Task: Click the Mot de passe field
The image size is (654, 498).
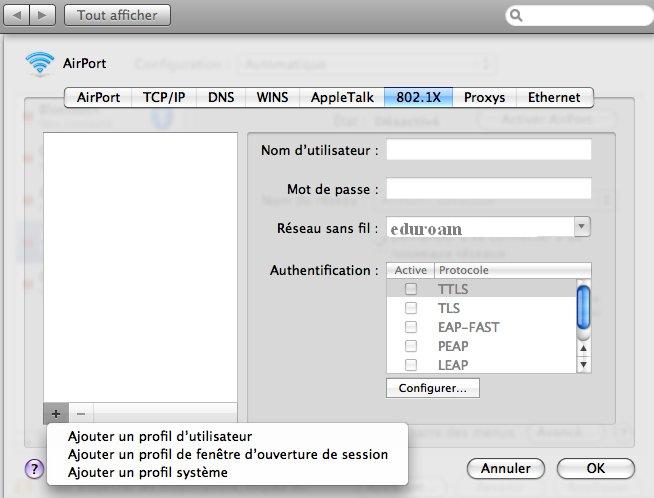Action: click(488, 189)
